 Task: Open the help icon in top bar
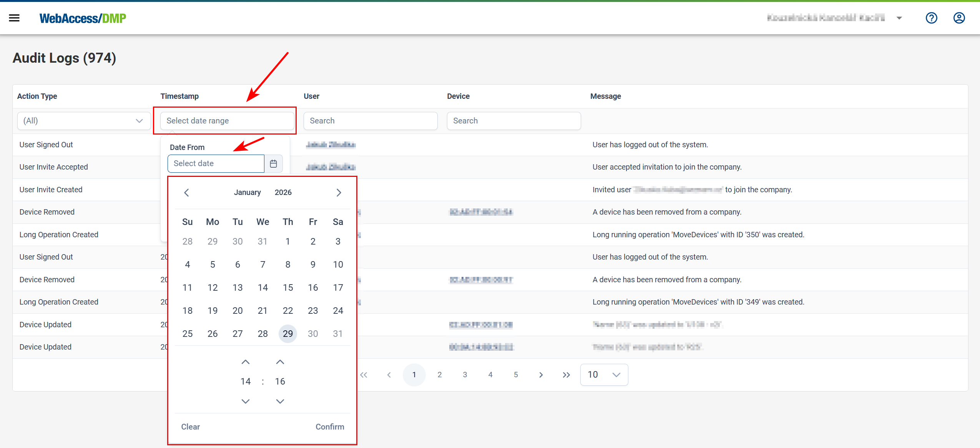tap(932, 18)
